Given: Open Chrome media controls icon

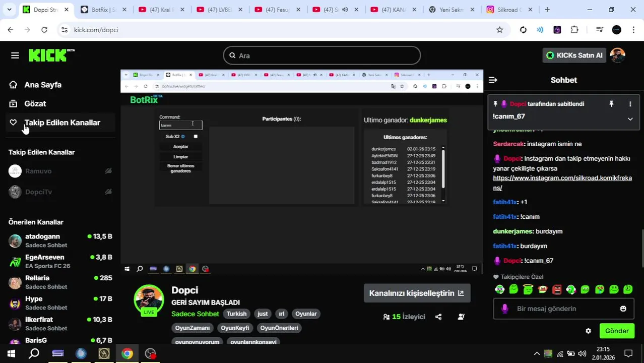Looking at the screenshot, I should [599, 30].
